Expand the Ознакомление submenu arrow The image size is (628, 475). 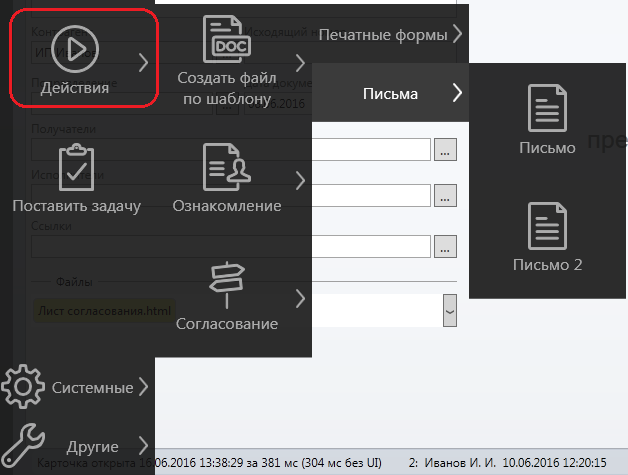click(x=300, y=180)
